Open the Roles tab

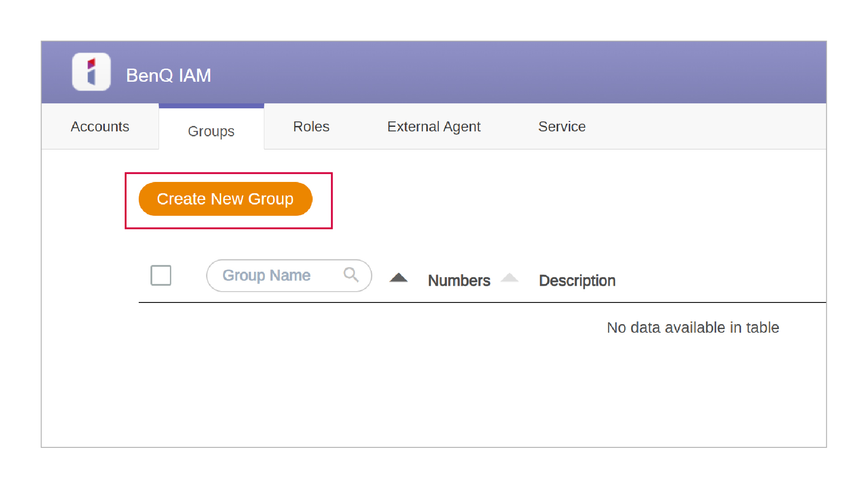[x=311, y=126]
